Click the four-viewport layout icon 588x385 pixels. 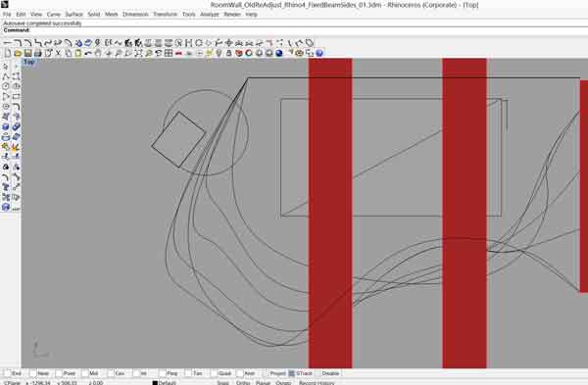(169, 53)
